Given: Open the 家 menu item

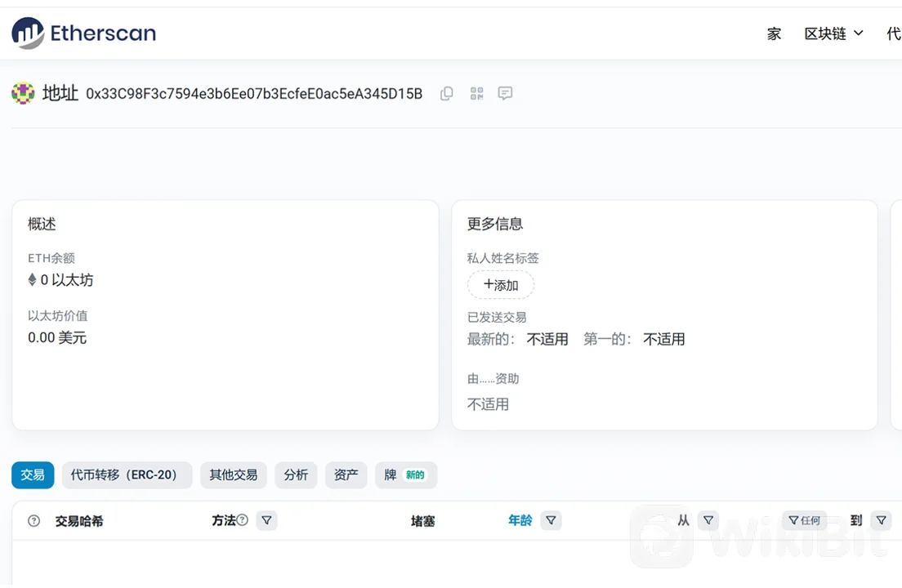Looking at the screenshot, I should click(773, 33).
